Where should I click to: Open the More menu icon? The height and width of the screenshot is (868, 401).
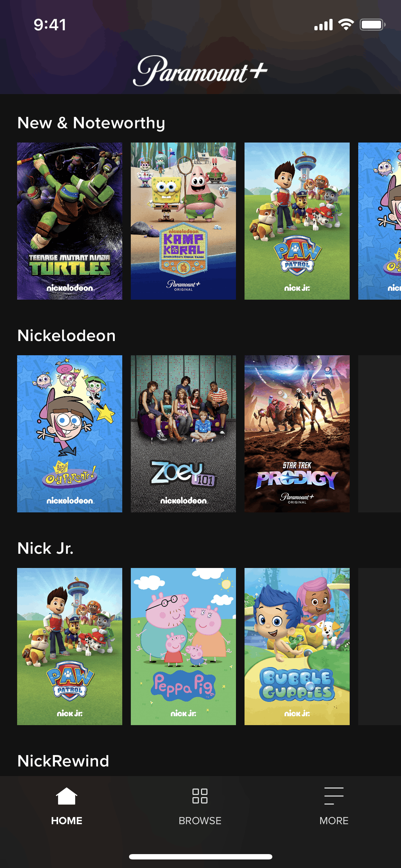click(334, 796)
